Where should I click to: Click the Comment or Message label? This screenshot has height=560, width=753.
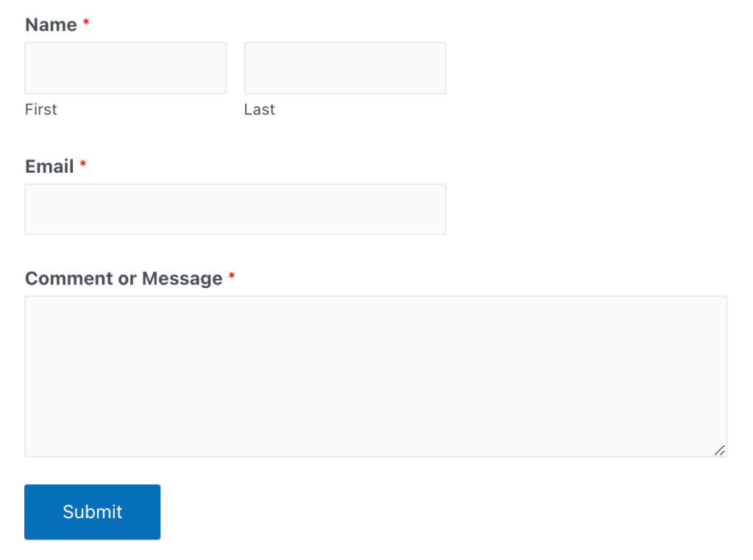[x=124, y=279]
